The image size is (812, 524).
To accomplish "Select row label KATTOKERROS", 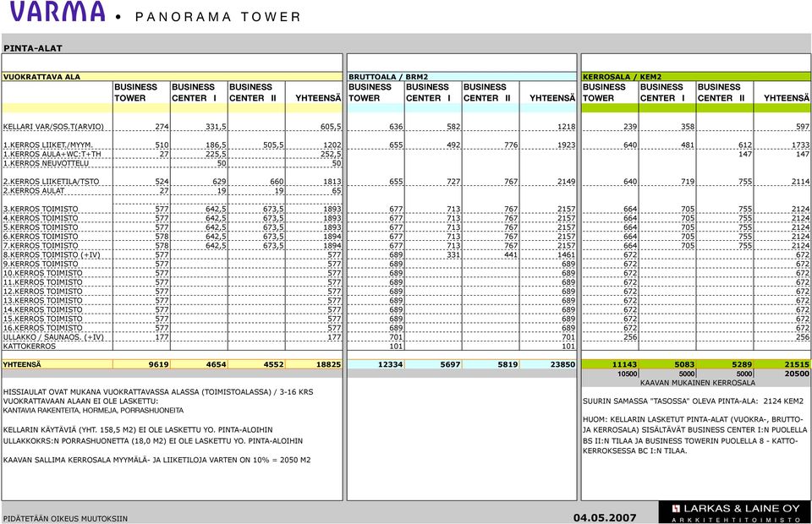I will [x=30, y=346].
